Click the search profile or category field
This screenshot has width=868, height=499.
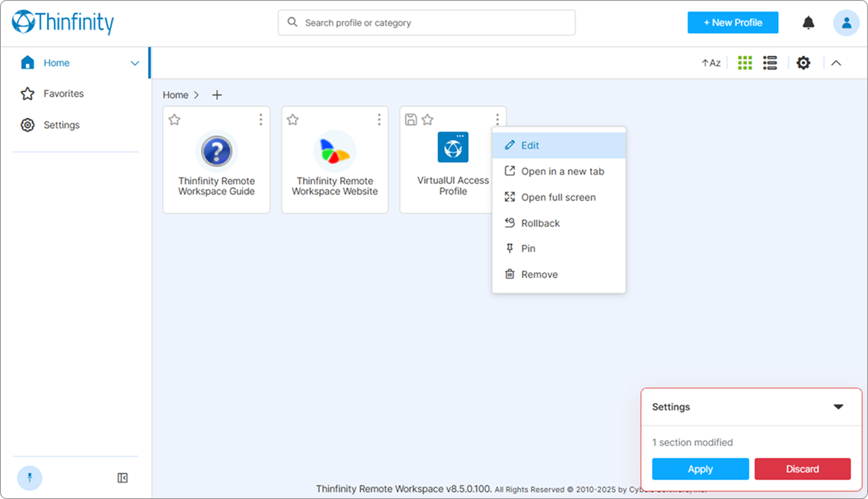427,23
